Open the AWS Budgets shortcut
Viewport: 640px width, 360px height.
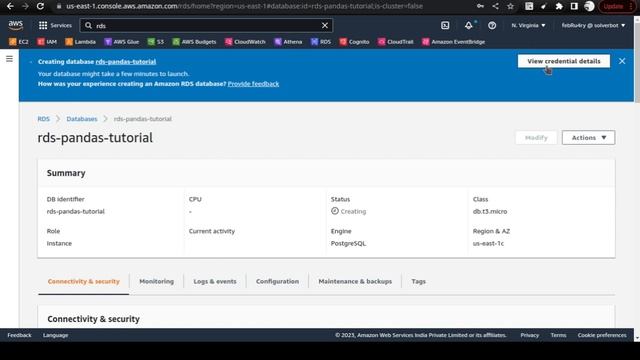click(194, 42)
